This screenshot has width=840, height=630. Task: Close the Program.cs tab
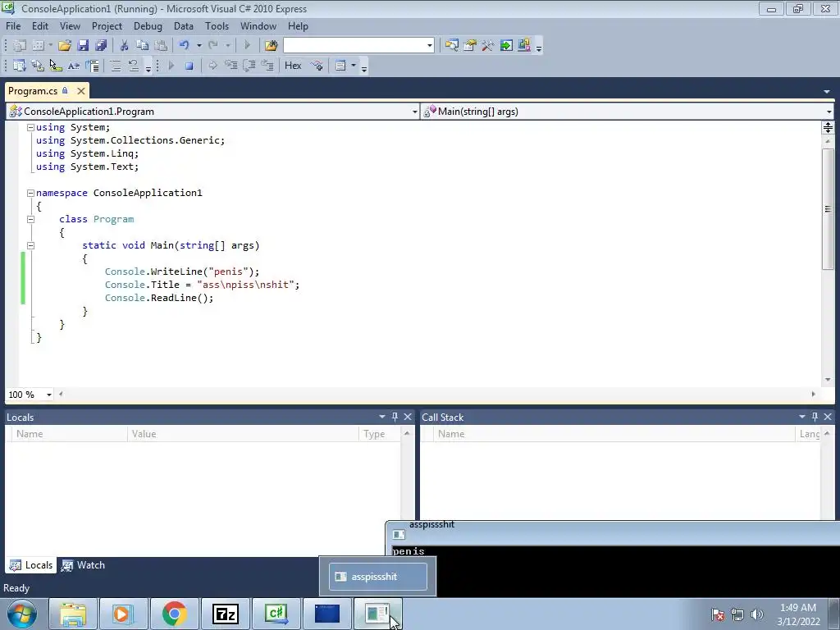pyautogui.click(x=81, y=91)
